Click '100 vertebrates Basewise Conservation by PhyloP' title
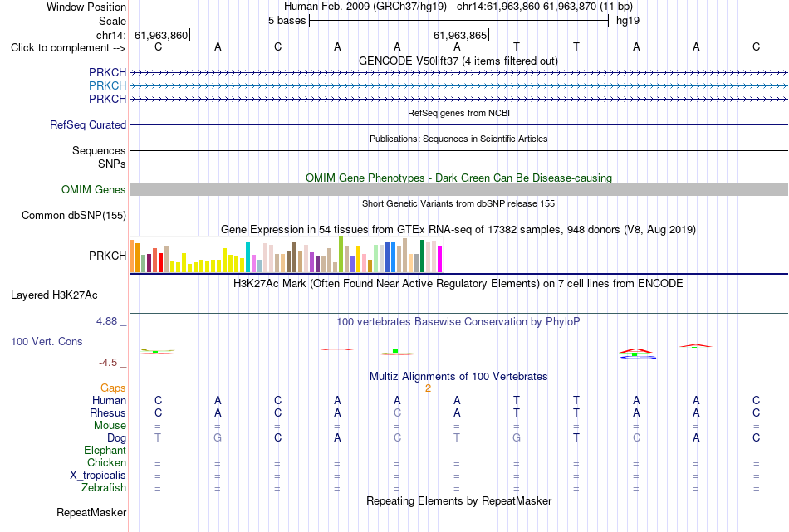The height and width of the screenshot is (532, 789). click(458, 321)
